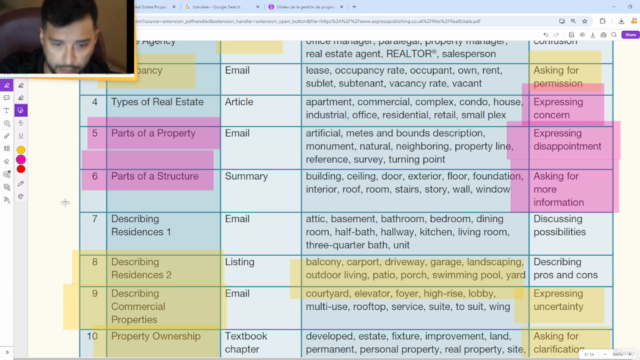Open the browser extensions puzzle icon

602,21
